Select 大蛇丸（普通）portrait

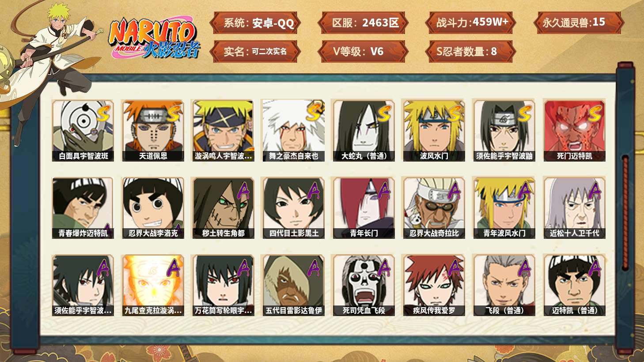coord(364,131)
